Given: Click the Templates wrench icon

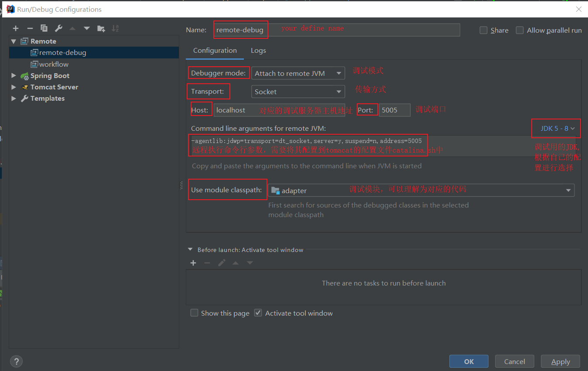Looking at the screenshot, I should tap(24, 99).
